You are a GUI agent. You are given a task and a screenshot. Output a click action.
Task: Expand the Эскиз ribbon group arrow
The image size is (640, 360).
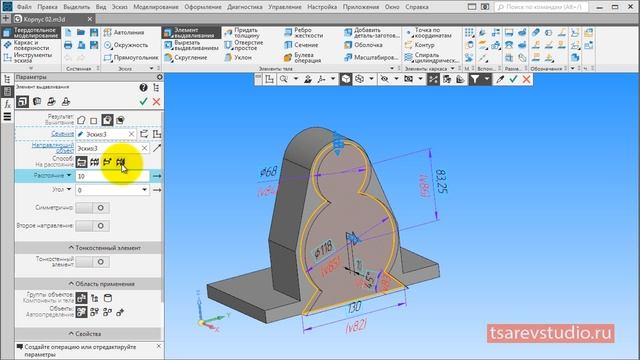(x=151, y=69)
